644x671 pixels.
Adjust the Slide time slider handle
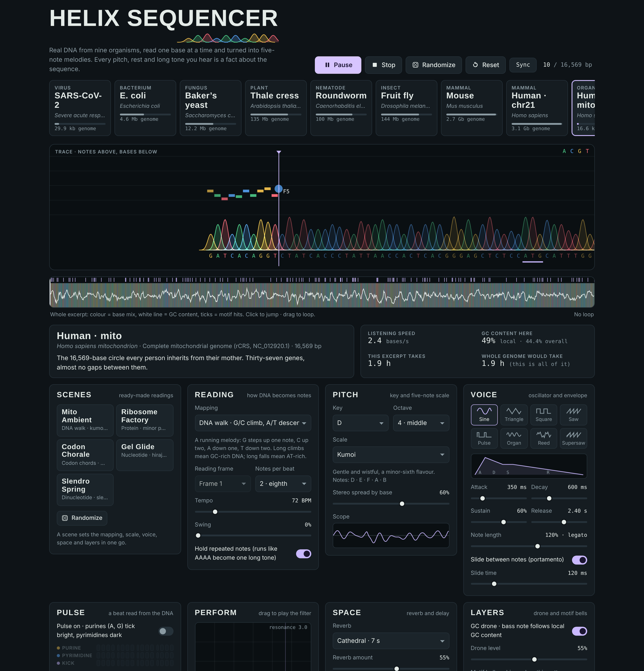[494, 584]
